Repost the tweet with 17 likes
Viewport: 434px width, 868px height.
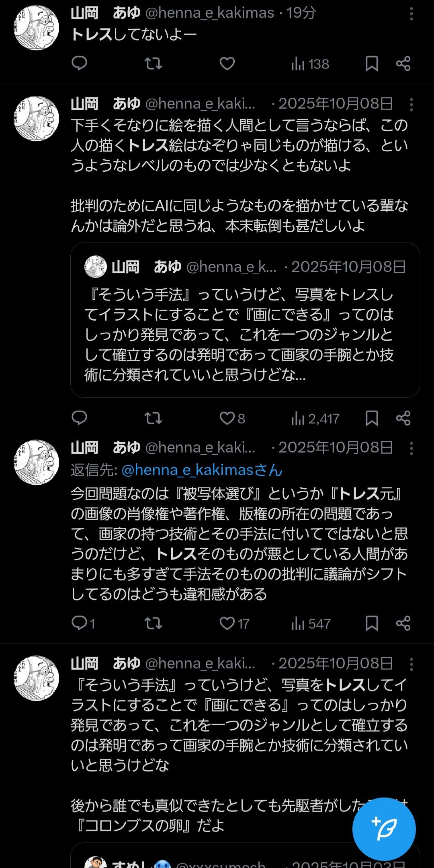pyautogui.click(x=153, y=623)
